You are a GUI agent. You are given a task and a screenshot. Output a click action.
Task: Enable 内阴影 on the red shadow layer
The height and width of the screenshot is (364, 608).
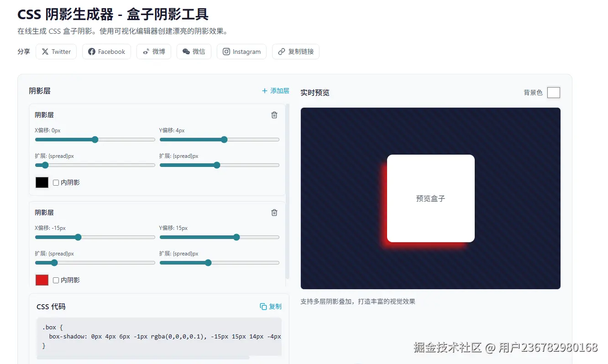click(x=56, y=280)
